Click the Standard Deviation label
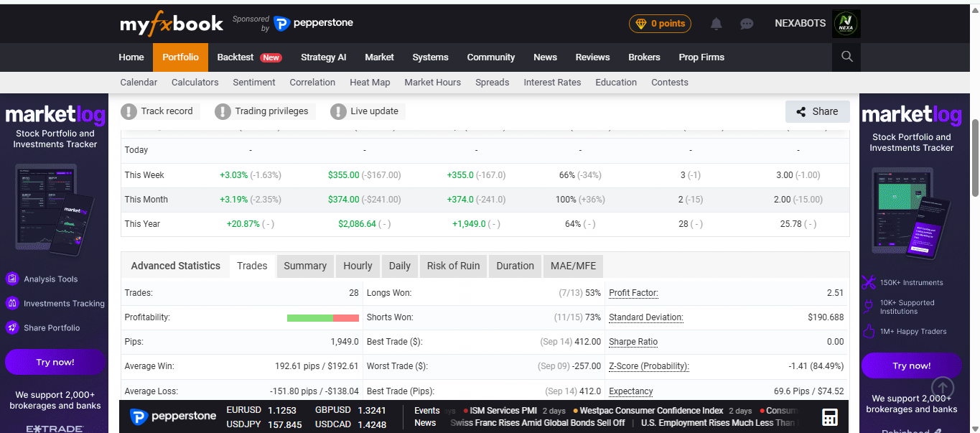Screen dimensions: 980x433 tap(646, 317)
